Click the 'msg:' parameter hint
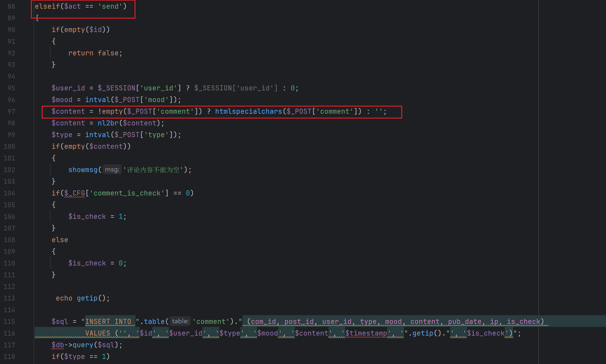Screen dimensions: 606x364 112,169
